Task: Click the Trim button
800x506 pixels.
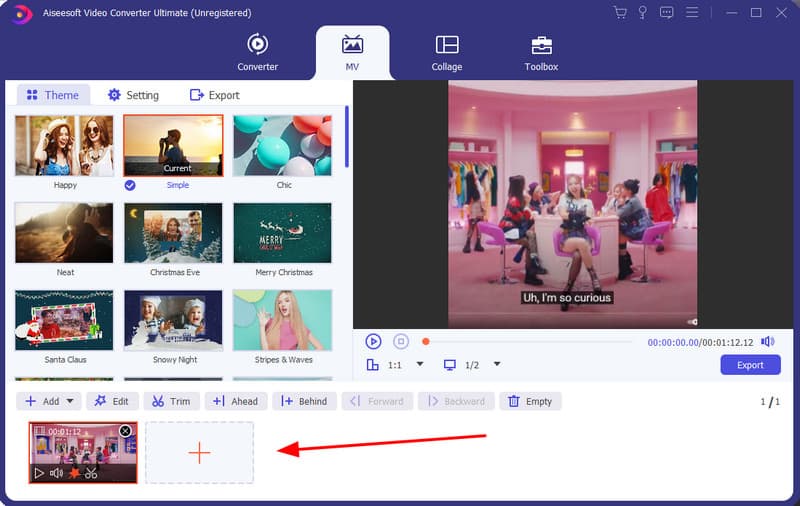Action: click(x=171, y=401)
